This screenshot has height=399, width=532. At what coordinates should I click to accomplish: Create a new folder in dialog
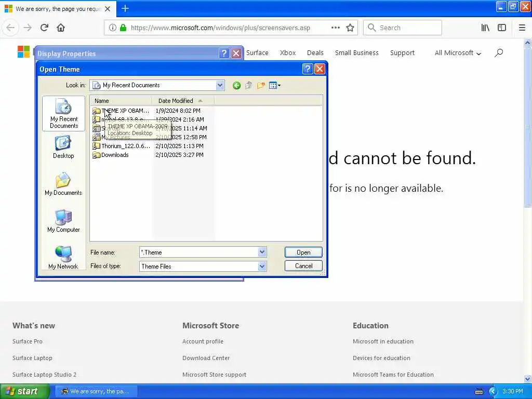[261, 86]
